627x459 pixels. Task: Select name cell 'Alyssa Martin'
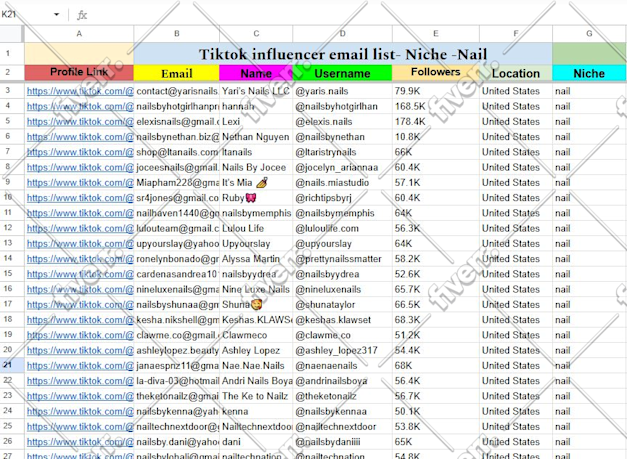[x=256, y=259]
